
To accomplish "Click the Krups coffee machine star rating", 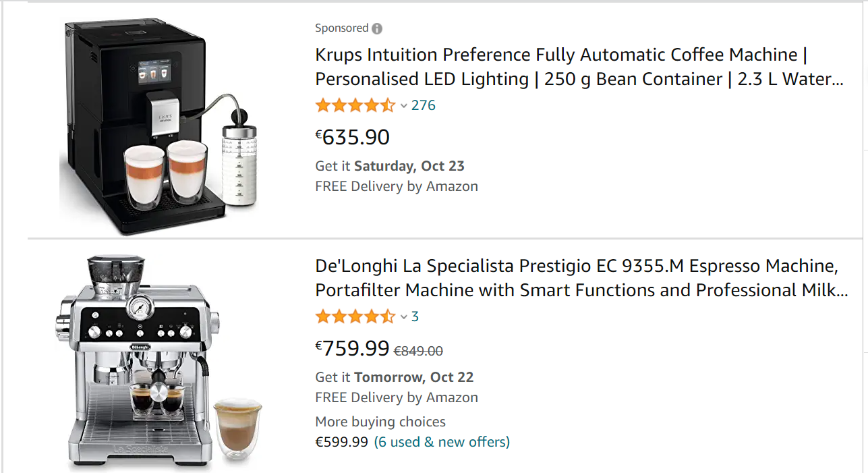I will point(355,105).
